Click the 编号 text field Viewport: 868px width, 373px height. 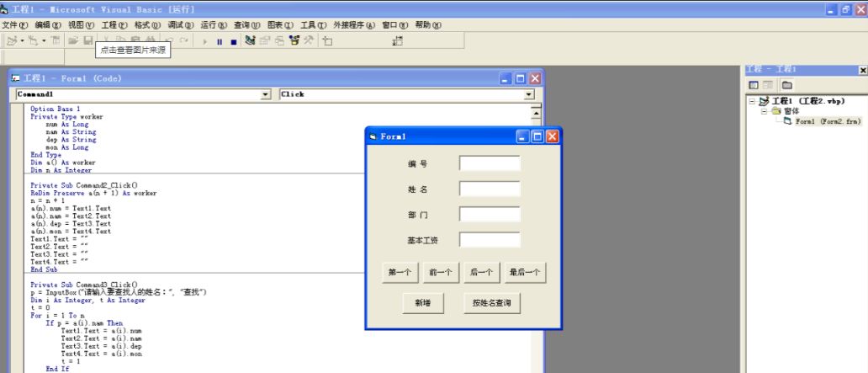point(490,163)
